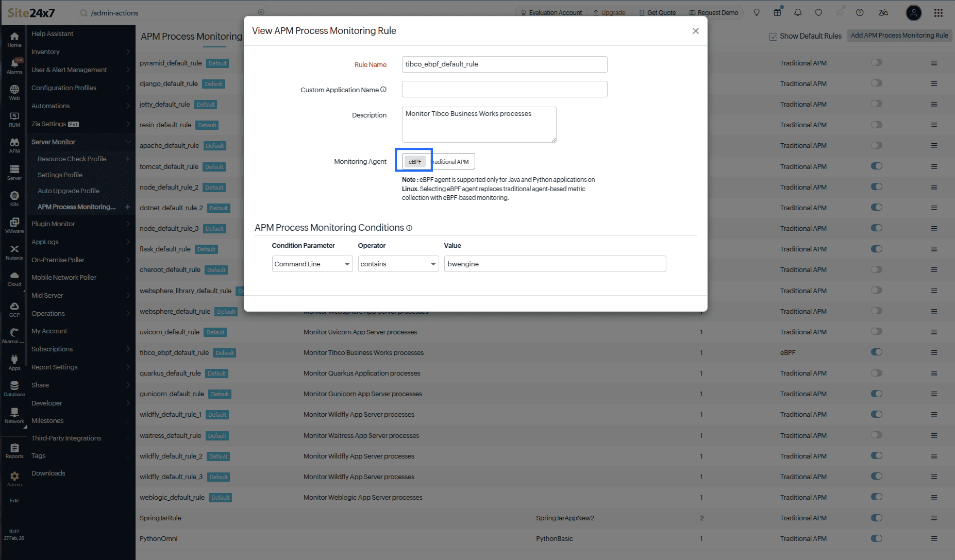The width and height of the screenshot is (955, 560).
Task: Open the Database section
Action: click(14, 389)
